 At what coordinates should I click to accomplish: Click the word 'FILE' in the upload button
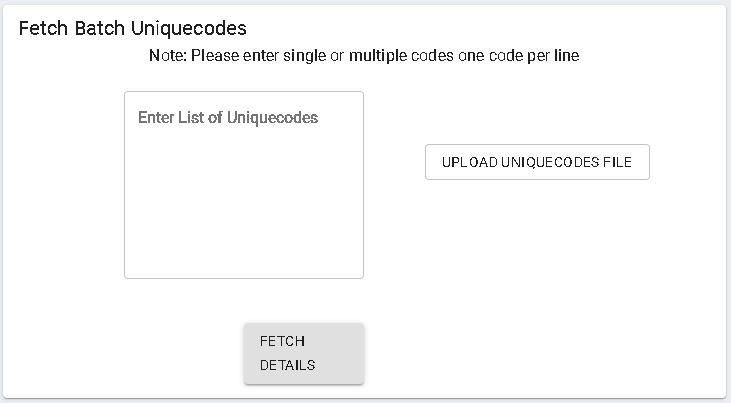(x=617, y=162)
